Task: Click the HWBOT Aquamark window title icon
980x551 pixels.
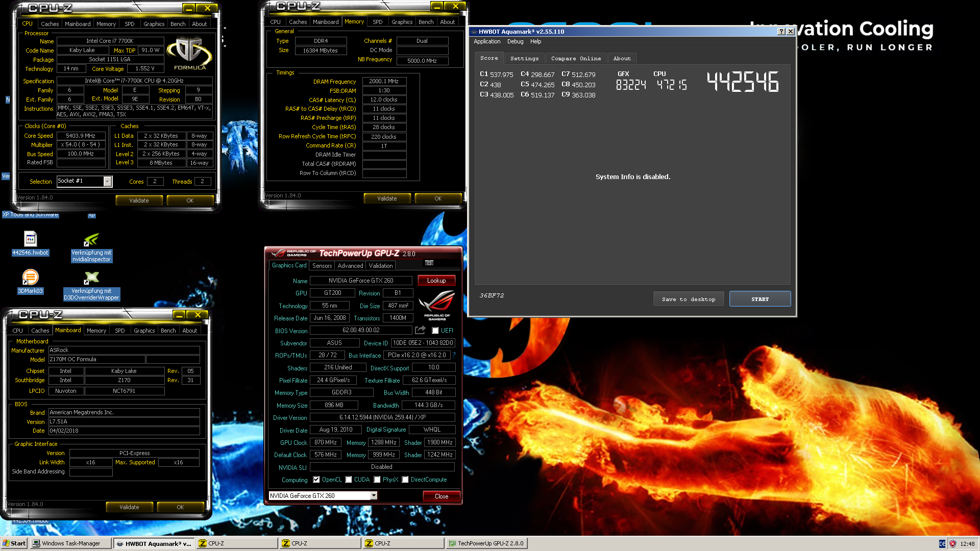Action: [474, 32]
